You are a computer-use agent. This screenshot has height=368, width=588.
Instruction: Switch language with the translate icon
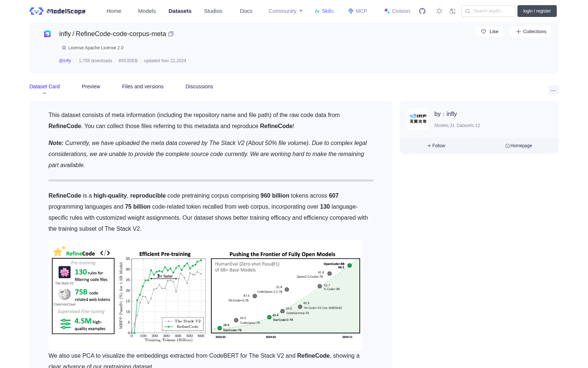click(x=453, y=11)
